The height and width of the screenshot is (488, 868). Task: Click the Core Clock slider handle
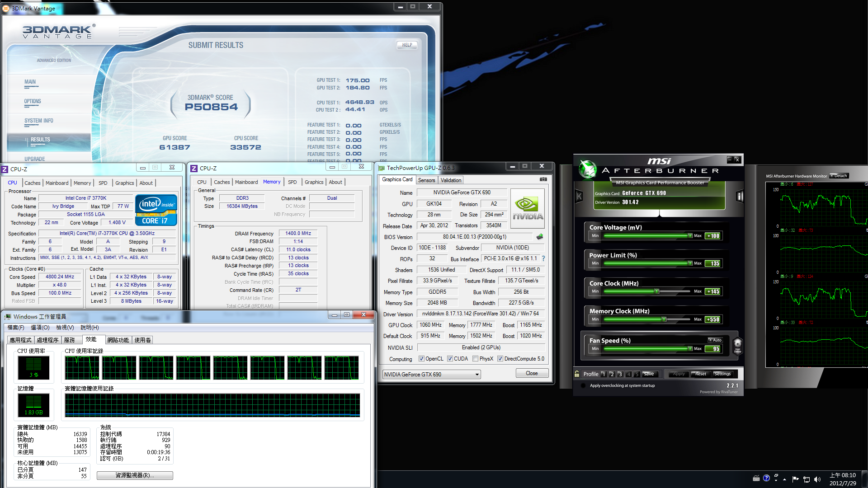pos(657,291)
